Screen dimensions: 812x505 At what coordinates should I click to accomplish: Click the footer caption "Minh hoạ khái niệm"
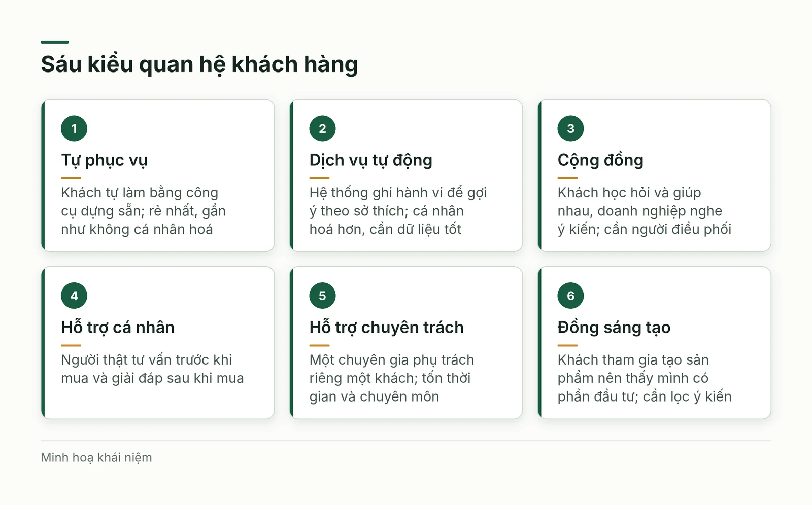coord(96,458)
